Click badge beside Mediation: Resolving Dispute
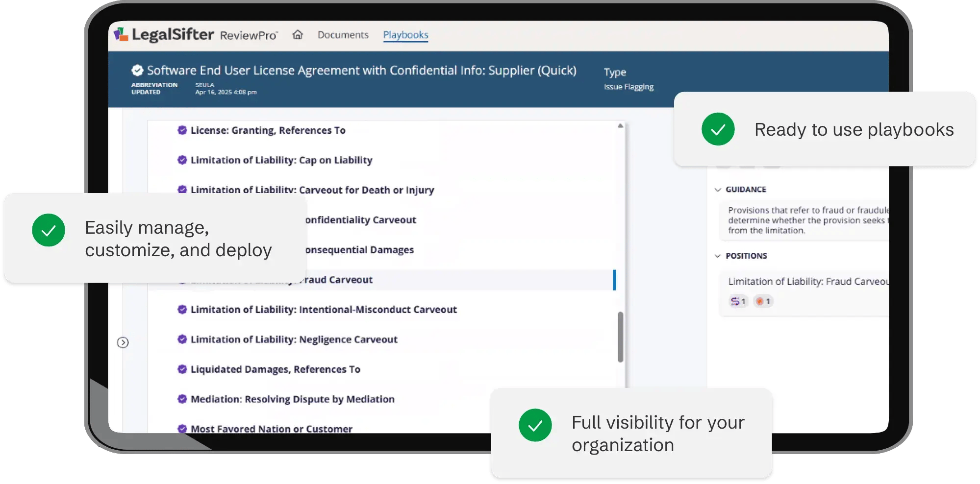The image size is (980, 484). click(182, 399)
